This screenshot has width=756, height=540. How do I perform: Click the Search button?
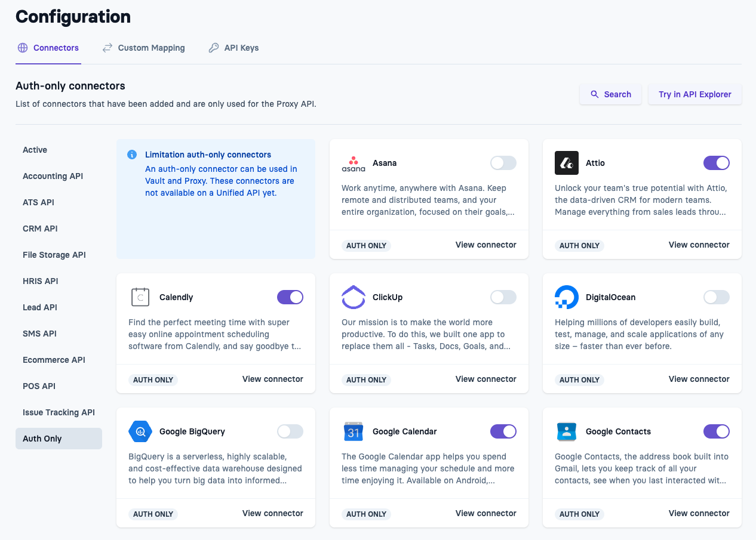(x=610, y=94)
